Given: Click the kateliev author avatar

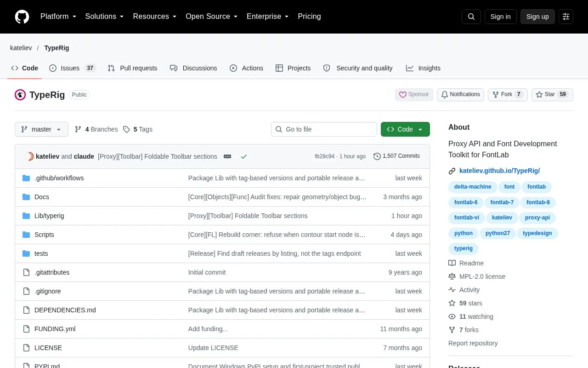Looking at the screenshot, I should click(29, 156).
